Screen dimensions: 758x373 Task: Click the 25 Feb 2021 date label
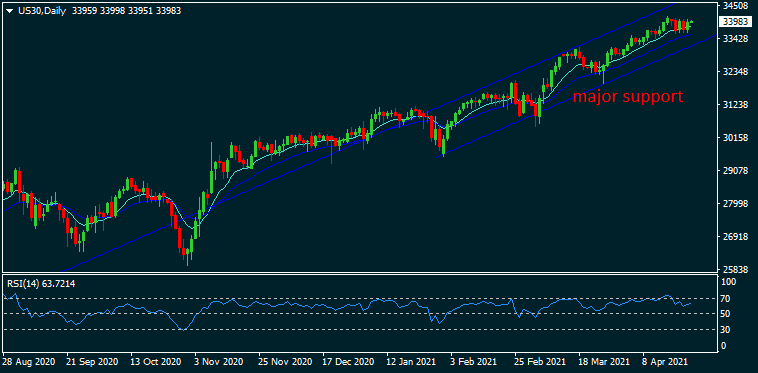pos(539,361)
